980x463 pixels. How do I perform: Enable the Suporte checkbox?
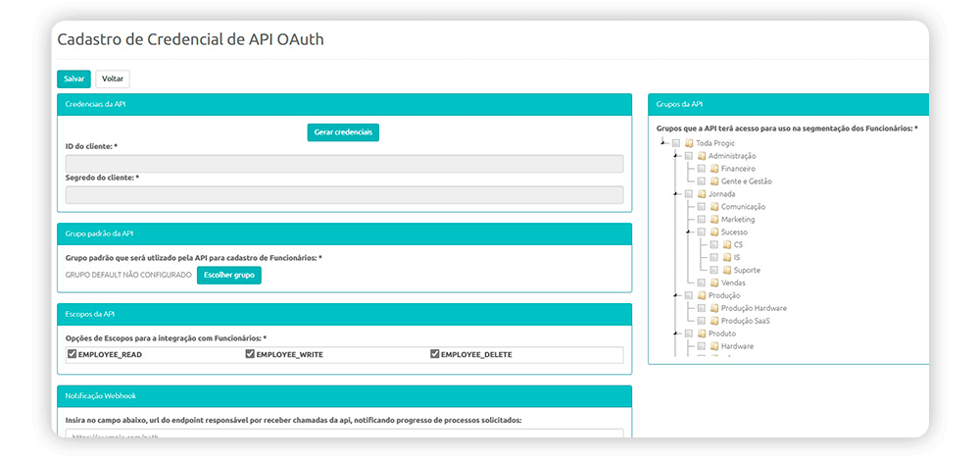[713, 271]
